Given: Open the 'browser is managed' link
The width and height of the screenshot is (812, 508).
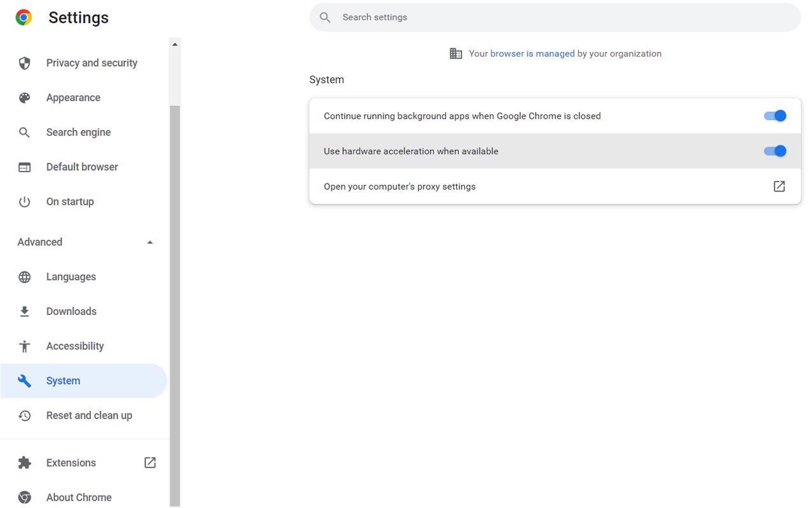Looking at the screenshot, I should point(532,53).
